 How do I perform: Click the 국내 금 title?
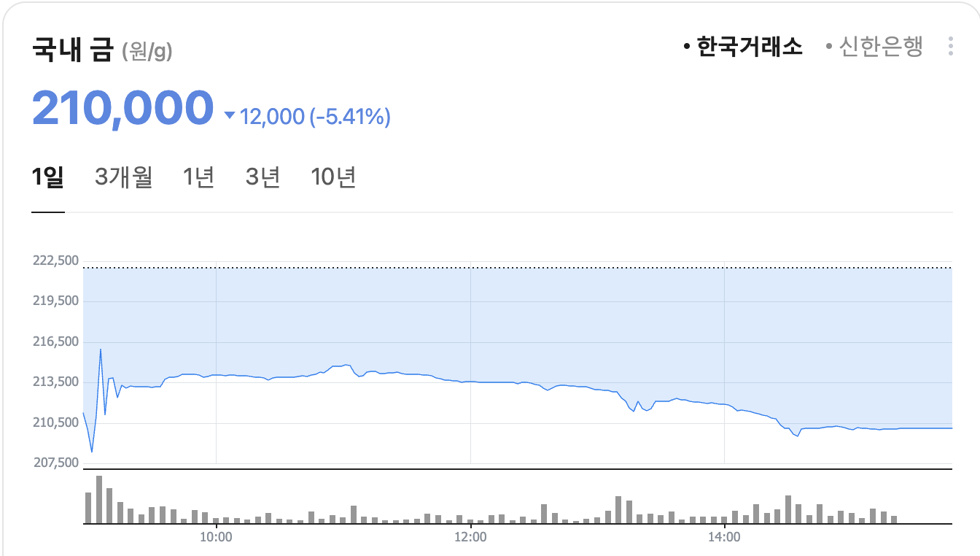pos(72,51)
